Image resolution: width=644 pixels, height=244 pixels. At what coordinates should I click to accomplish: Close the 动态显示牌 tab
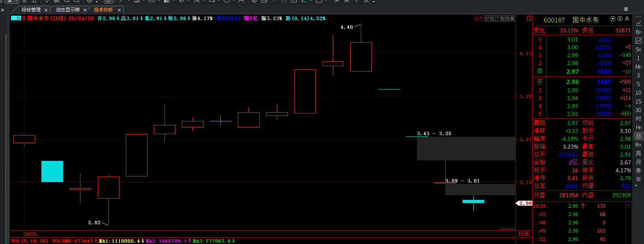click(85, 10)
